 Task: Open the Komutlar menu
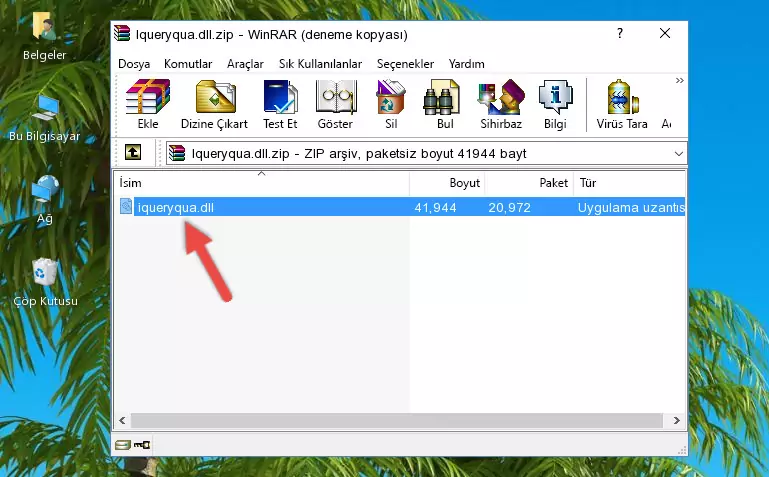tap(188, 64)
